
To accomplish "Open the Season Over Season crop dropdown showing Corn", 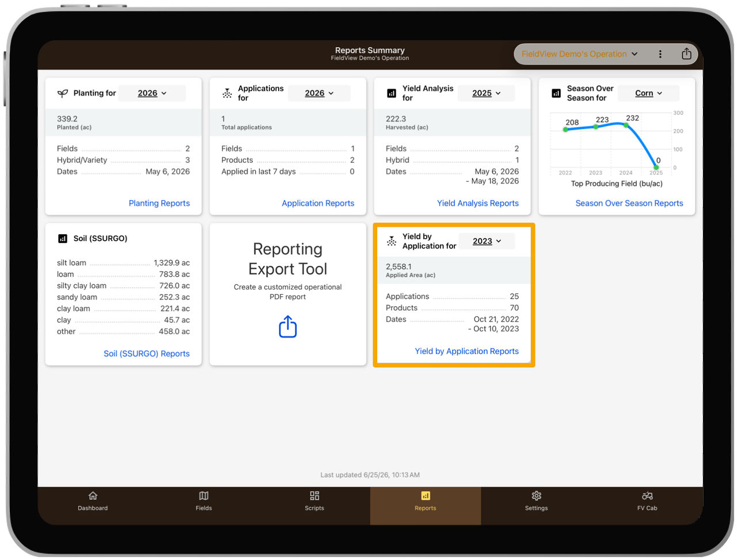I will click(x=649, y=93).
